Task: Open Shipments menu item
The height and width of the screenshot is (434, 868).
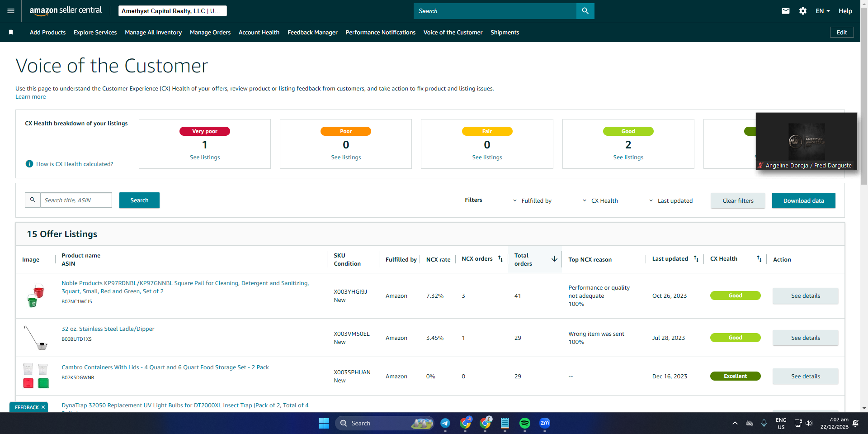Action: click(x=505, y=32)
